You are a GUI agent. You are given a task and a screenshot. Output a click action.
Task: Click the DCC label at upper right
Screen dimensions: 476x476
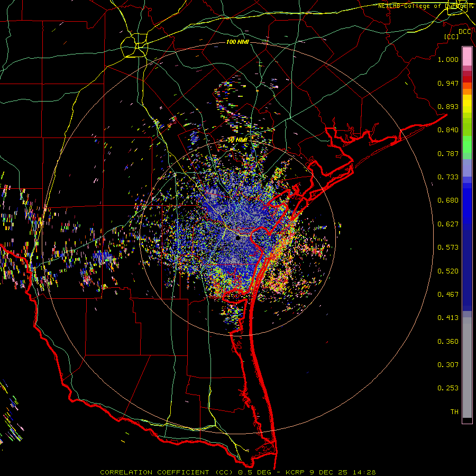click(x=465, y=32)
